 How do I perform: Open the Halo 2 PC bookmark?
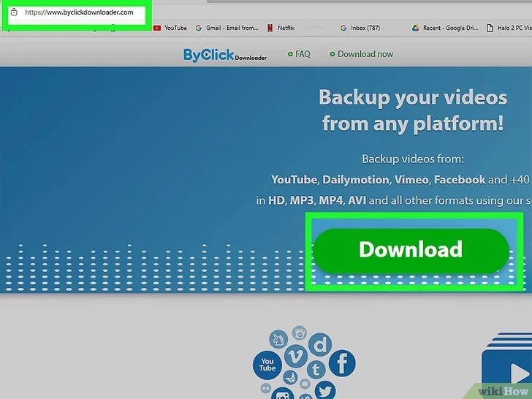[509, 28]
